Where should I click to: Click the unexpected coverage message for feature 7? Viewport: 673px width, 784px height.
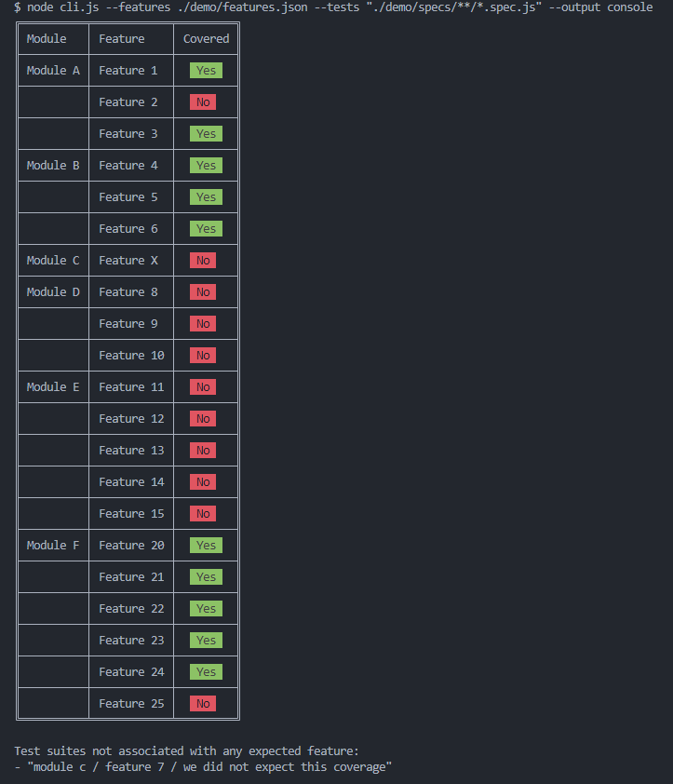[203, 767]
